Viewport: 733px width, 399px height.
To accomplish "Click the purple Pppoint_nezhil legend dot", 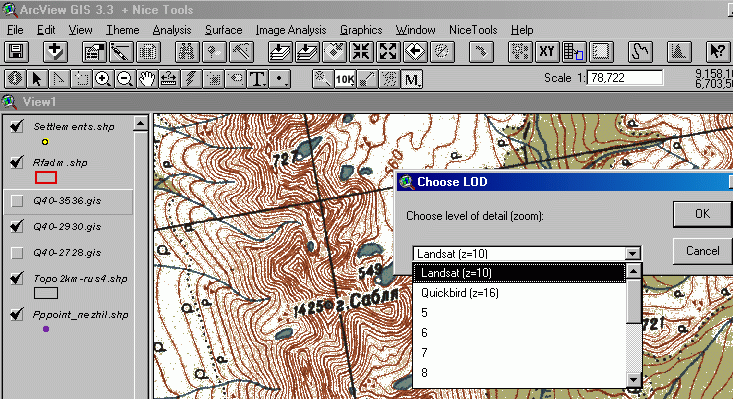I will point(46,329).
